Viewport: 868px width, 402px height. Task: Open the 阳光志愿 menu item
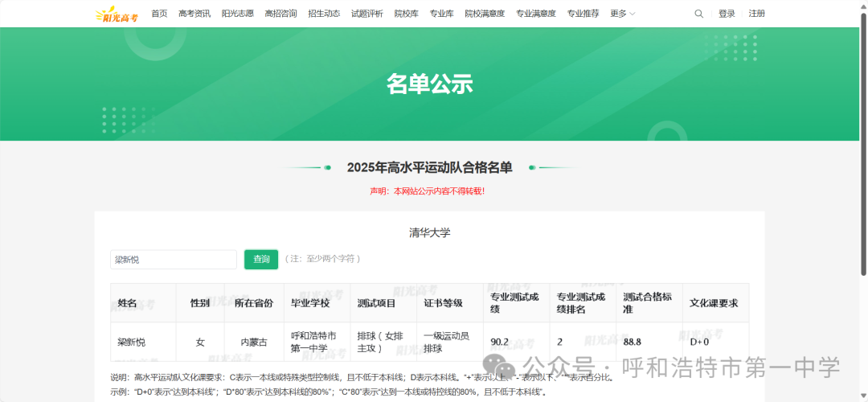coord(237,14)
